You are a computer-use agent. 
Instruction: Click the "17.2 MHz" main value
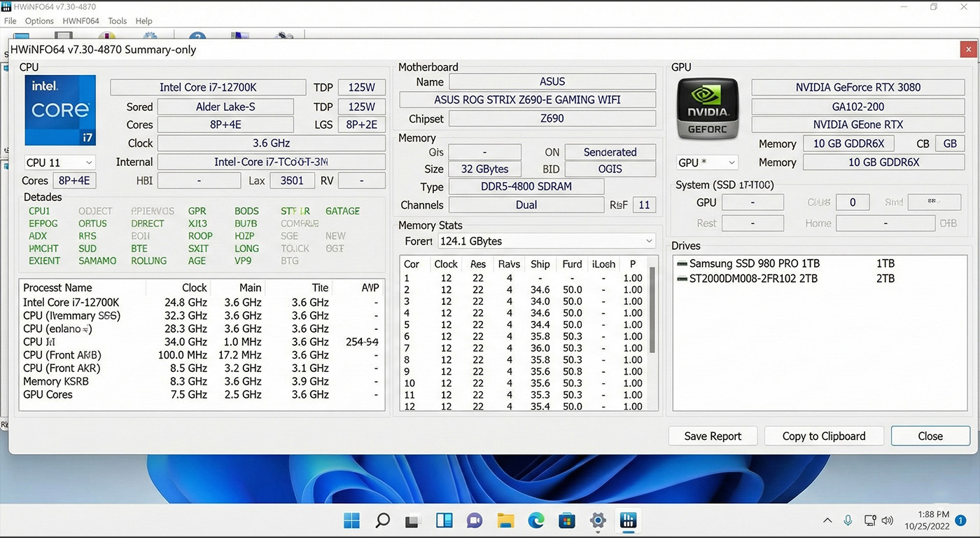tap(240, 355)
